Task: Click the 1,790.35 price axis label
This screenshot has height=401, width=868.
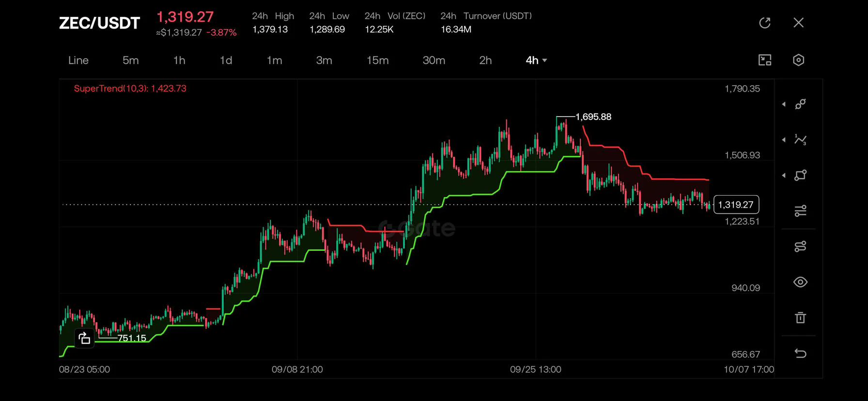Action: (742, 89)
